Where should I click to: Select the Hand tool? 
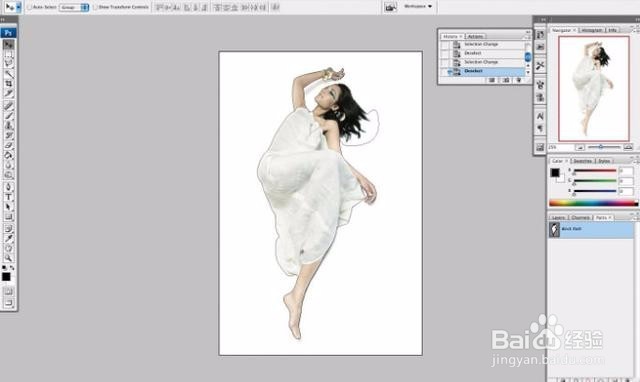(9, 248)
